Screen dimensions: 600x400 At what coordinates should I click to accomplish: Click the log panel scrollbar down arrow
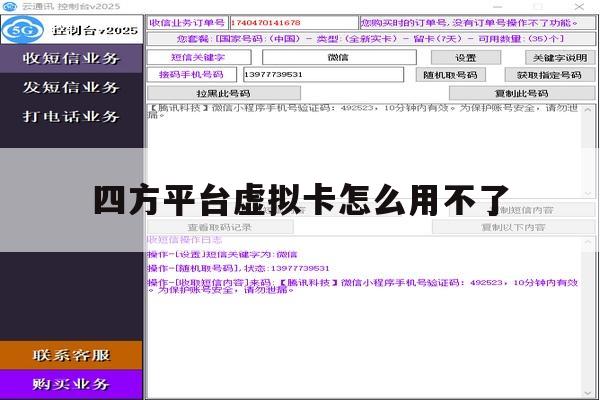pos(588,393)
